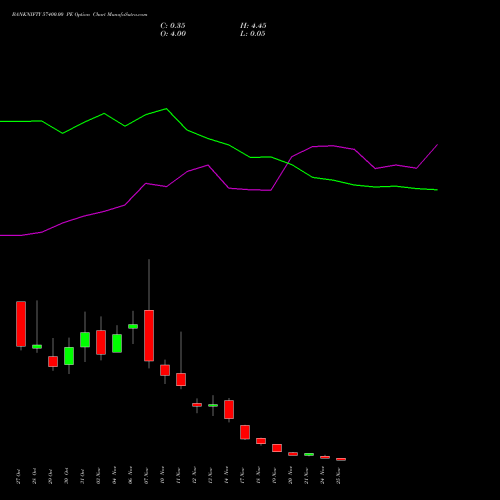This screenshot has height=500, width=500.
Task: Click the '30 Oct' date label
Action: (x=66, y=476)
